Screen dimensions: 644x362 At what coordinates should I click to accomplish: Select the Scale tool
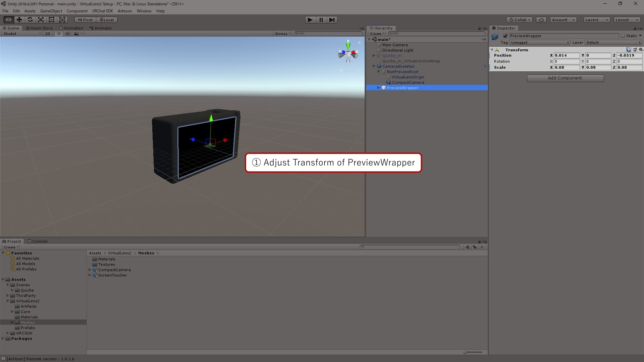[x=41, y=20]
